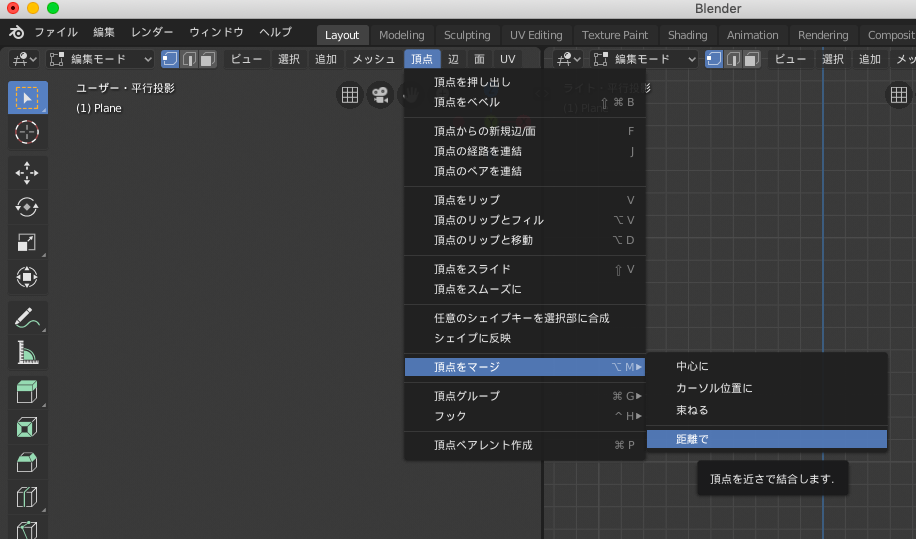Switch to the Modeling workspace tab
Image resolution: width=916 pixels, height=539 pixels.
401,35
